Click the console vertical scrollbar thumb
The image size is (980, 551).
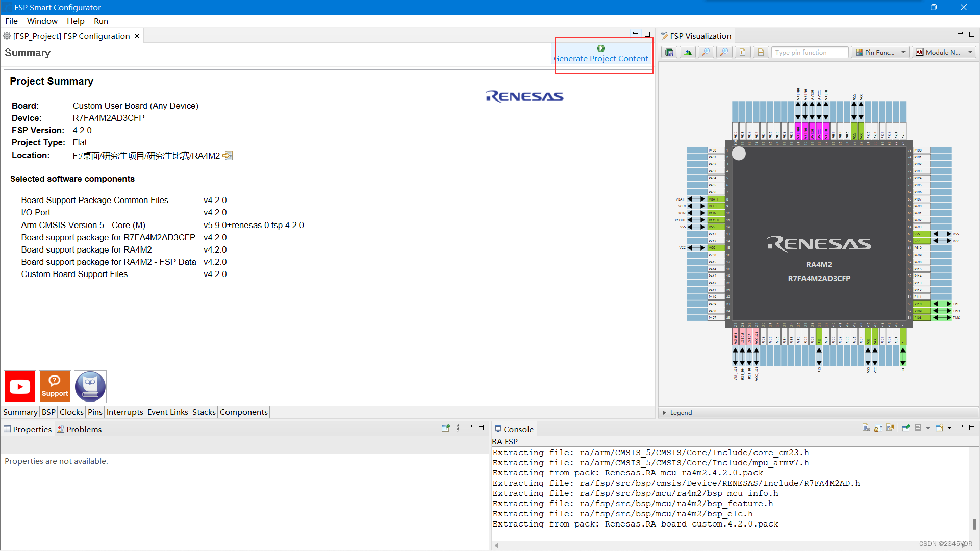pyautogui.click(x=974, y=524)
